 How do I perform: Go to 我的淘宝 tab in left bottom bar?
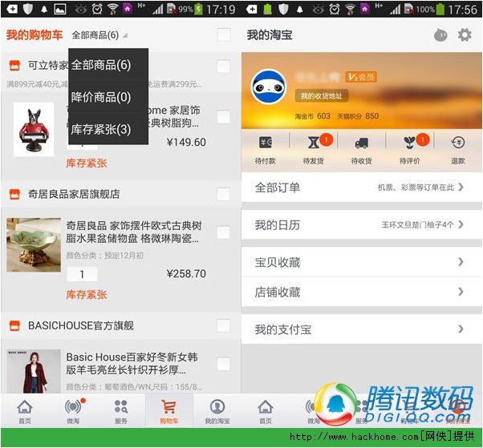tap(217, 411)
